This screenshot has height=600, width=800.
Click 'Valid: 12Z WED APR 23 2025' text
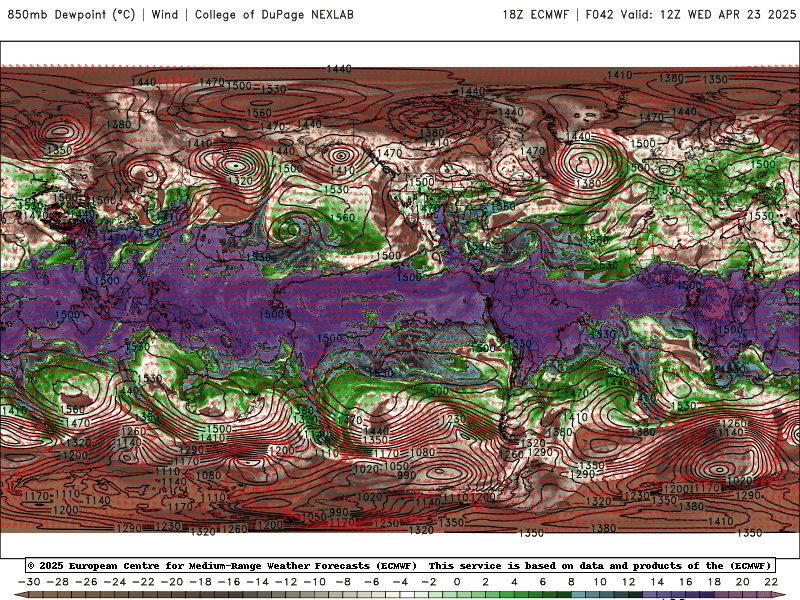(708, 15)
